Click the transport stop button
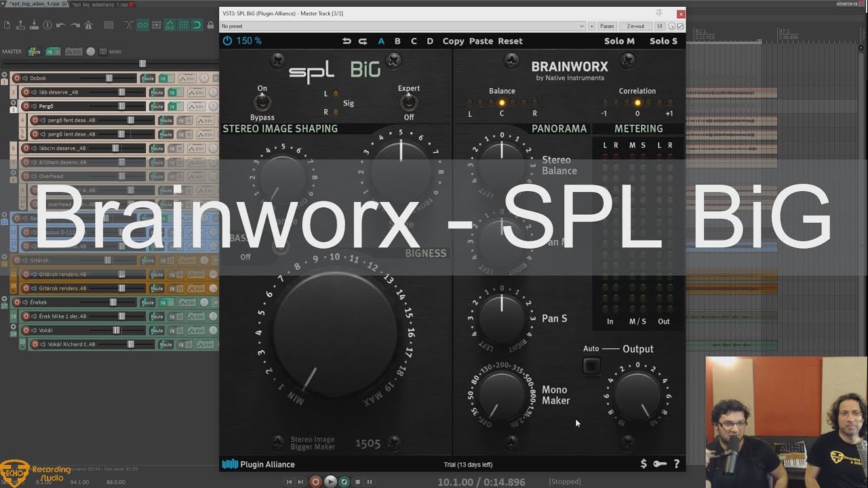This screenshot has height=488, width=868. [358, 482]
